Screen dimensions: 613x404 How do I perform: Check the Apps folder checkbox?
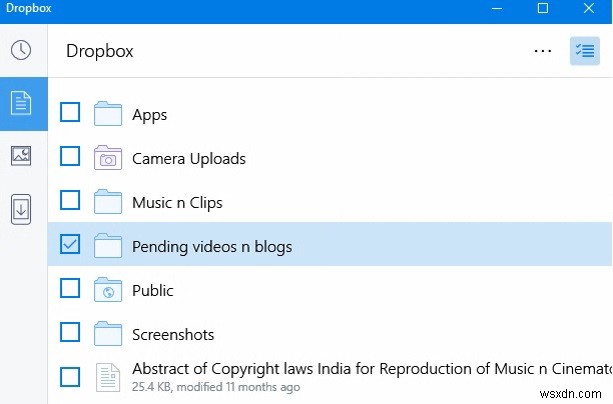coord(70,112)
